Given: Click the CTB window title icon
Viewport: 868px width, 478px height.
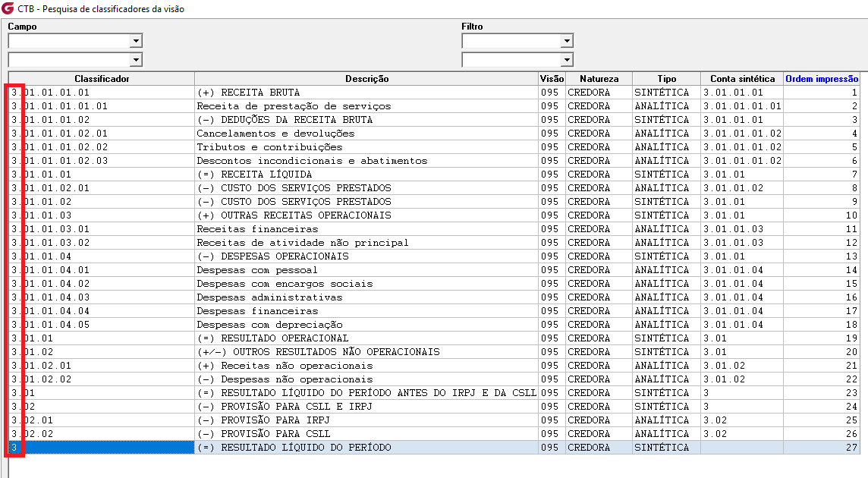Looking at the screenshot, I should pyautogui.click(x=8, y=8).
